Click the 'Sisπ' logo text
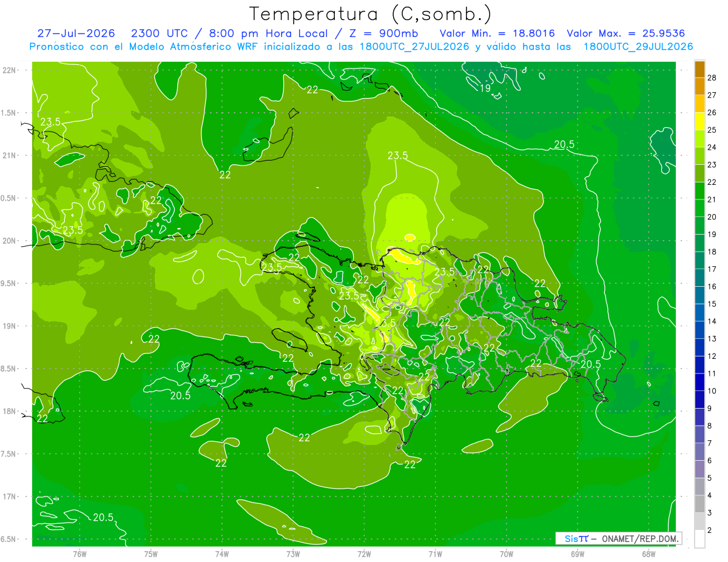This screenshot has width=728, height=562. coord(576,538)
